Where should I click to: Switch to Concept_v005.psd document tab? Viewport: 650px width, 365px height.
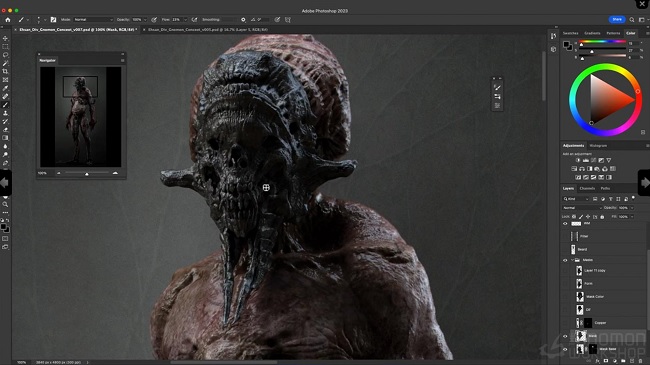(x=208, y=30)
